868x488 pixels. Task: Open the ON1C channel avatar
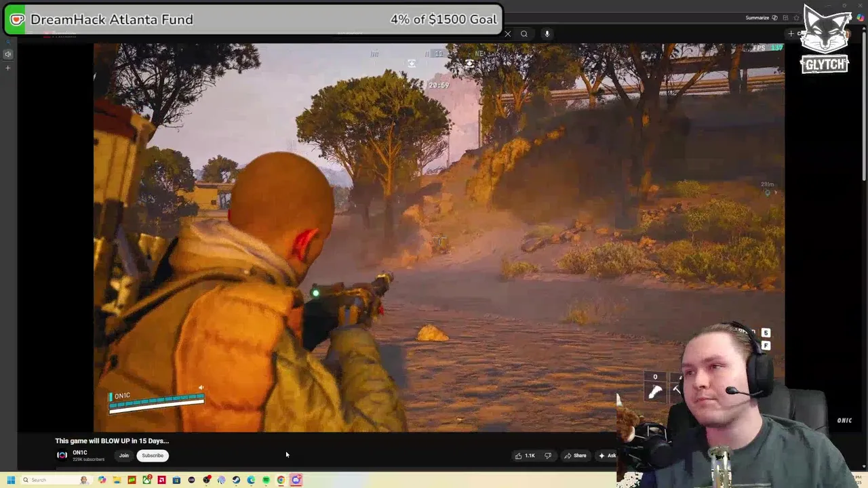(62, 455)
